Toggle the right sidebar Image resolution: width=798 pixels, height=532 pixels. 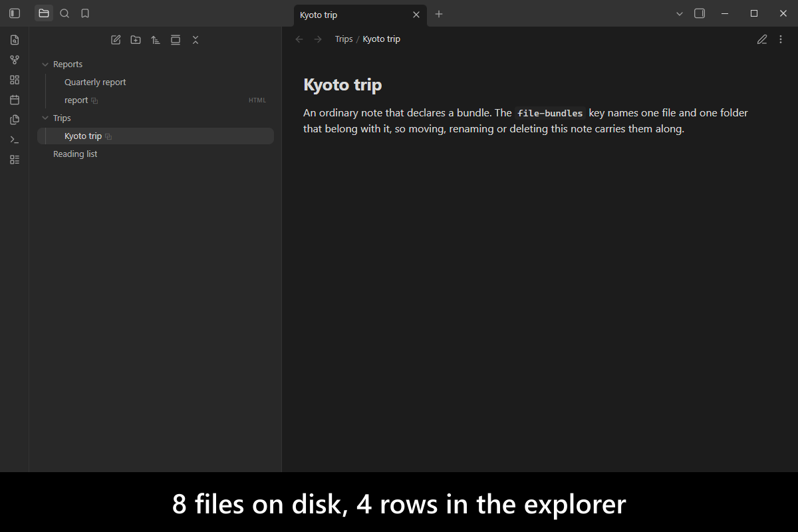click(x=700, y=13)
